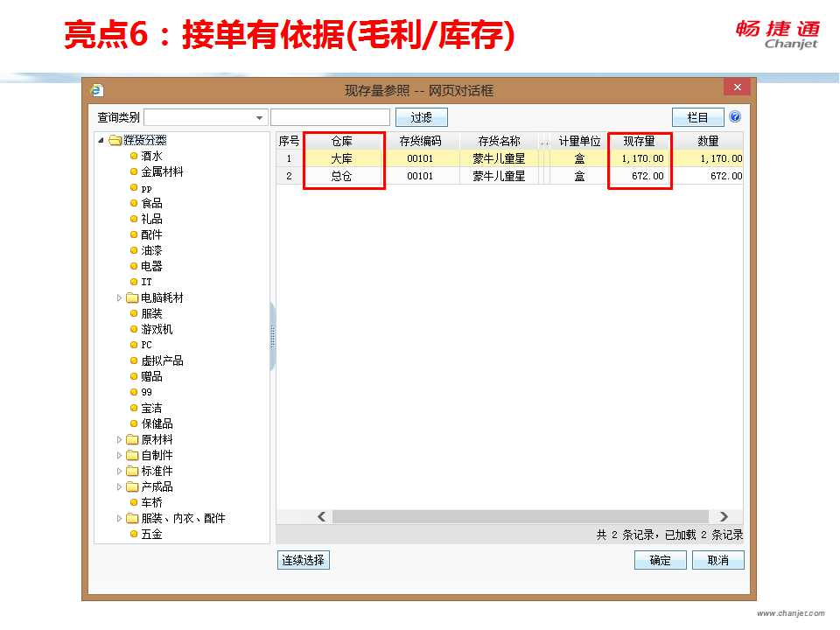Click the 确定 confirm button

[660, 561]
